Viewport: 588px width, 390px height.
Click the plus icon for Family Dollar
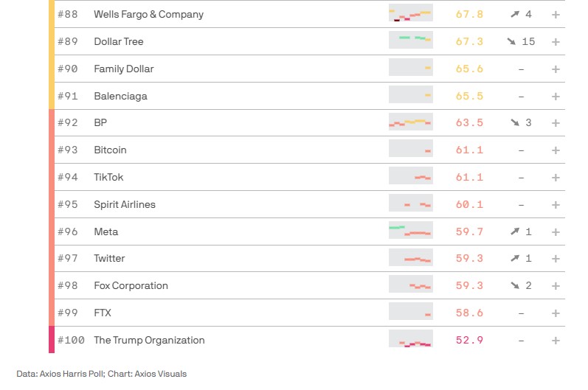pyautogui.click(x=556, y=69)
